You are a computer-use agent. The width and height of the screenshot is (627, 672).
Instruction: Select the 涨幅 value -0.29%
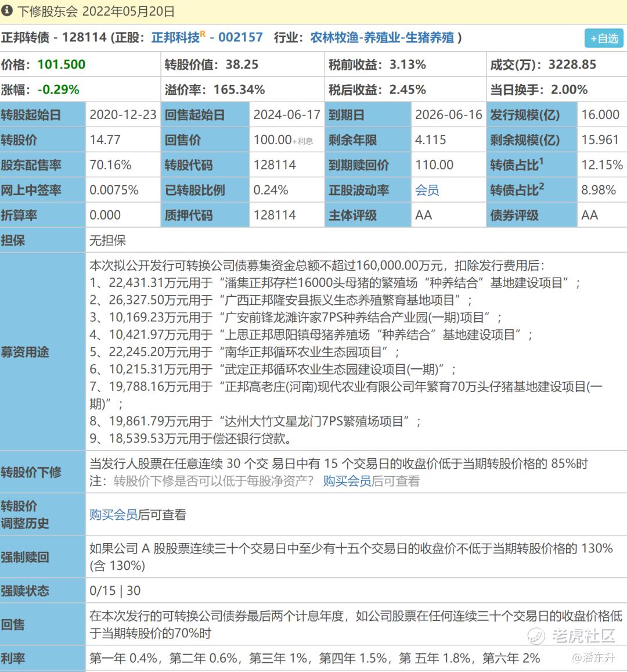coord(58,89)
